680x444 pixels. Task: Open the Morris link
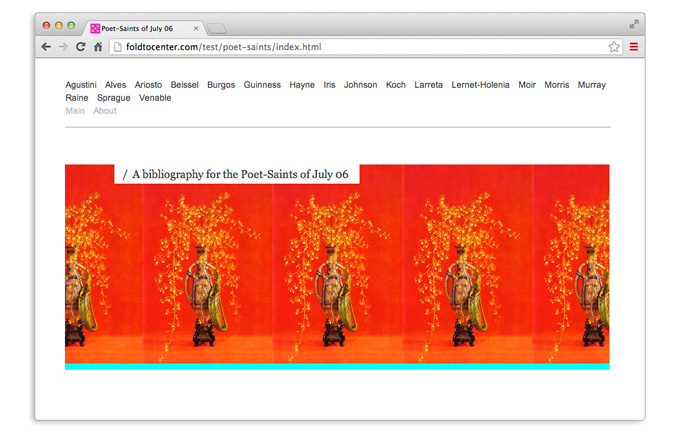[556, 85]
